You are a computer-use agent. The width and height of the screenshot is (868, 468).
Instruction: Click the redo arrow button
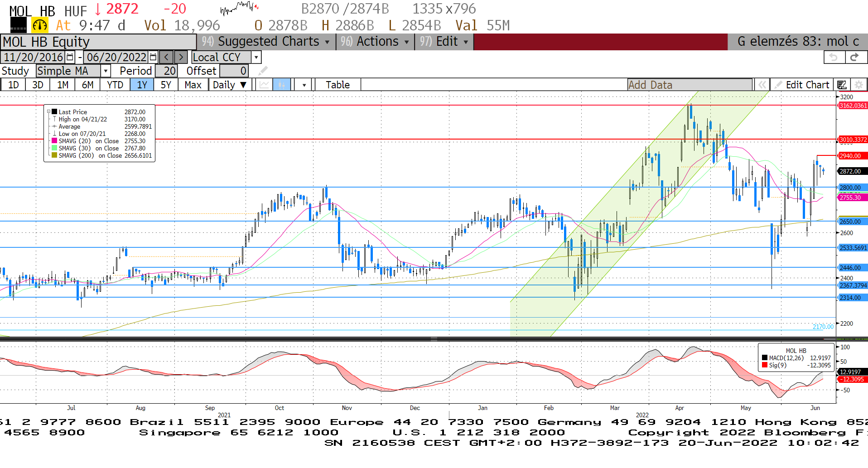[855, 57]
